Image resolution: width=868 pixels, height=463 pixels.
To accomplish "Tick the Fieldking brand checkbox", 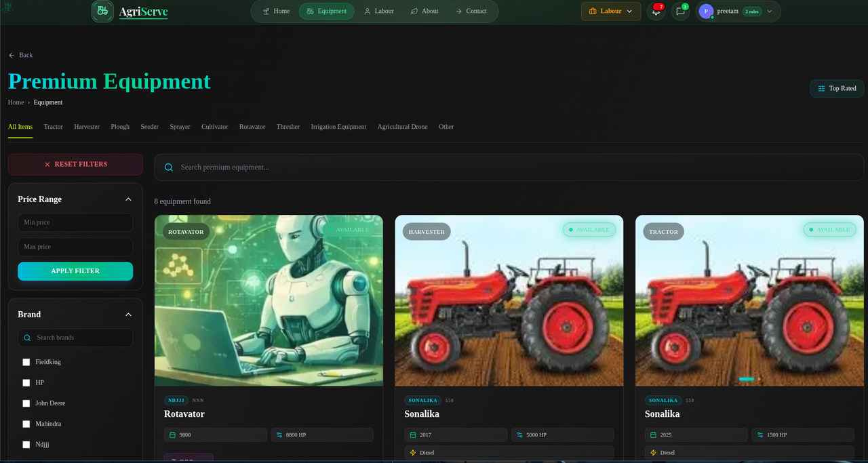I will coord(26,362).
